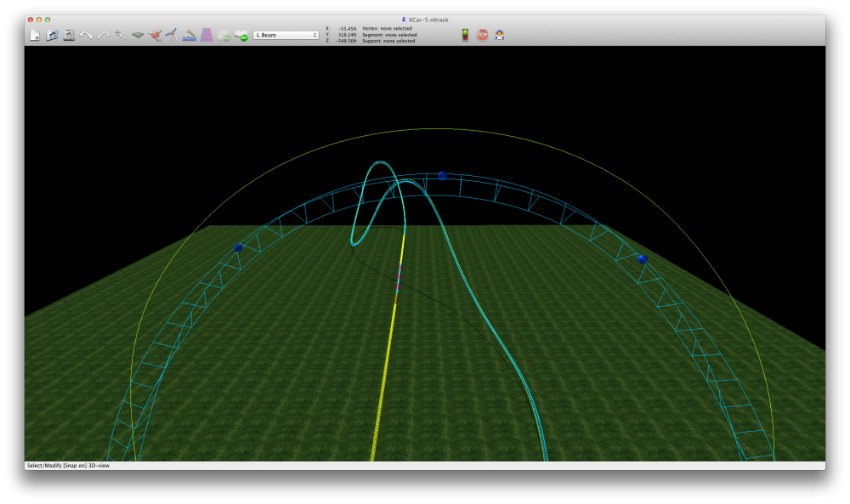This screenshot has width=850, height=504.
Task: Click the person icon in toolbar
Action: (500, 35)
